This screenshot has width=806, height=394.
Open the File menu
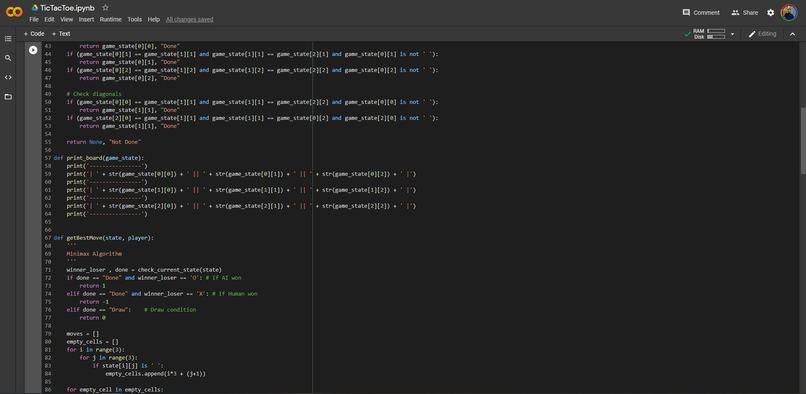[x=34, y=20]
